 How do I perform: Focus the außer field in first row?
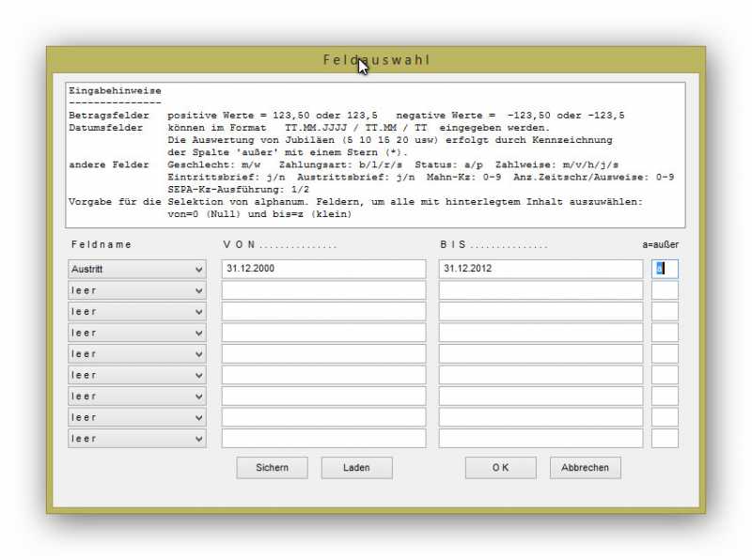665,269
